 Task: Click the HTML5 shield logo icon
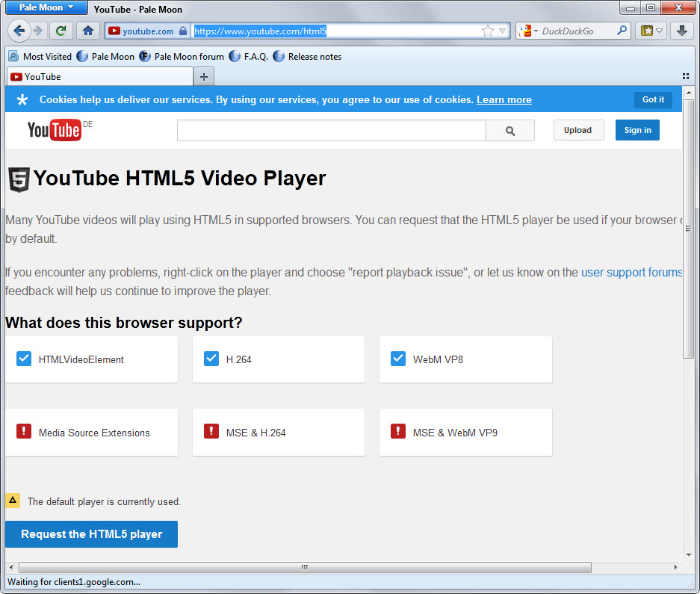[x=19, y=179]
